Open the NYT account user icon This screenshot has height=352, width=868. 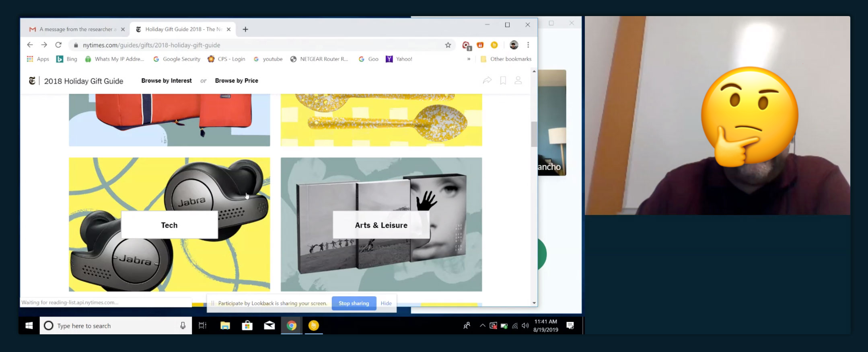(x=518, y=80)
